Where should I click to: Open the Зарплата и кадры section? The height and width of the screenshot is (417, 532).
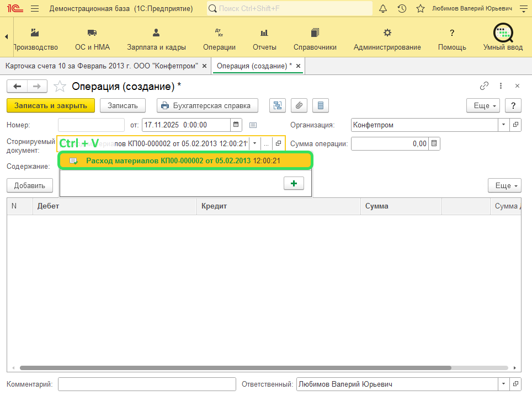click(156, 40)
